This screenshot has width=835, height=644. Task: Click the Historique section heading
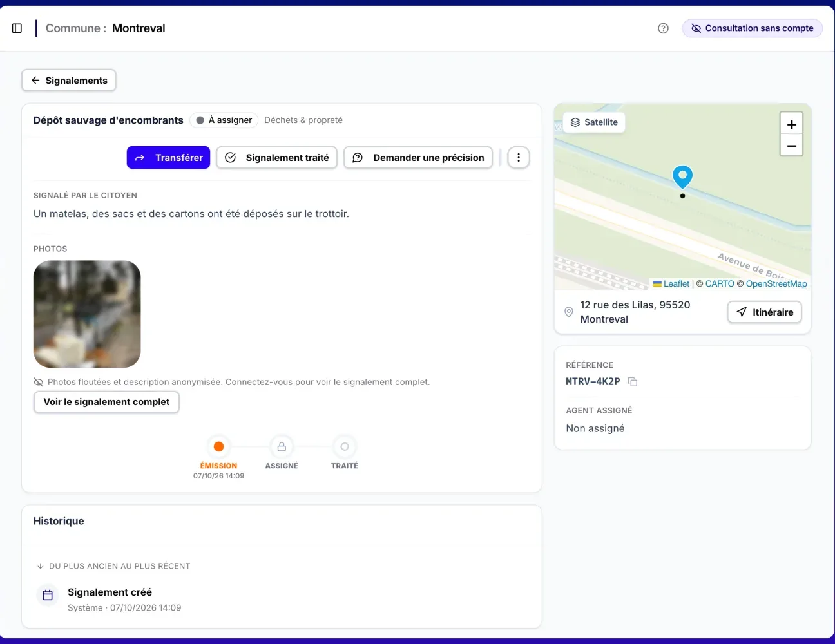(59, 521)
